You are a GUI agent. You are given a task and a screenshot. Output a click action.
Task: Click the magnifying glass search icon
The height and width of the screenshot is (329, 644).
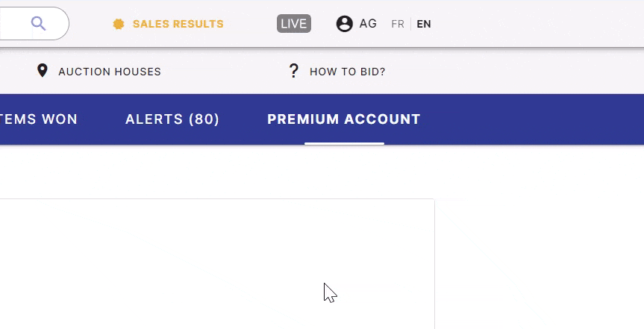pos(38,23)
